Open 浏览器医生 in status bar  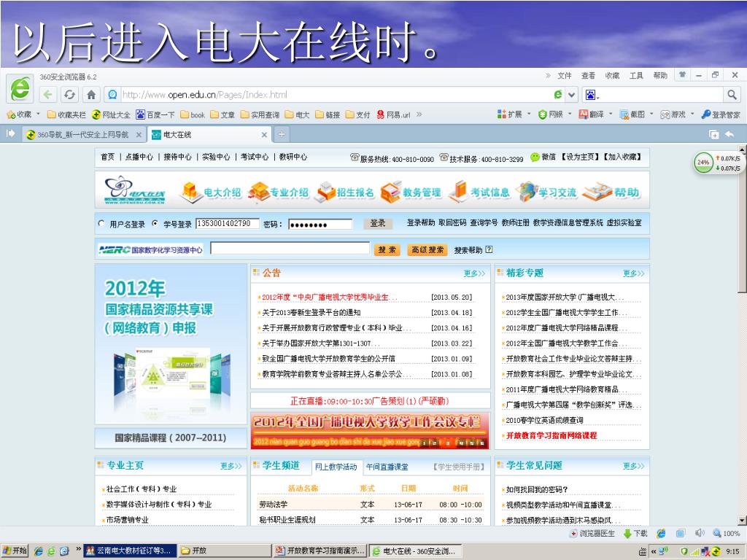click(592, 533)
